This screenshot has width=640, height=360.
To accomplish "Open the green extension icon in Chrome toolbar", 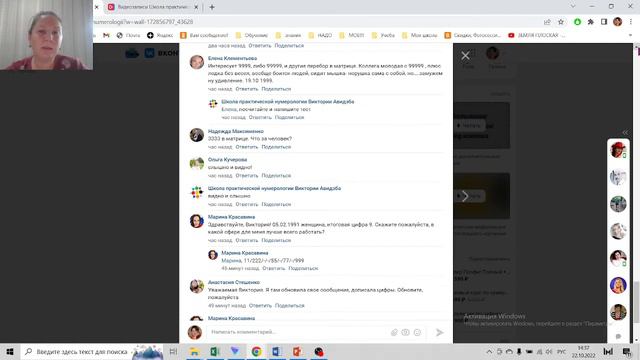I will coord(578,22).
